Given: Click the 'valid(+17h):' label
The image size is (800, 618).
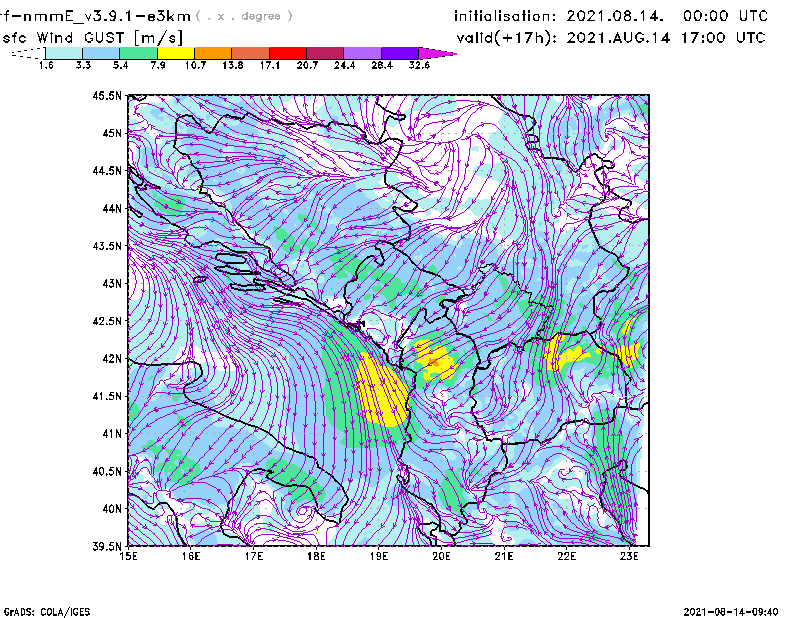Looking at the screenshot, I should tap(507, 38).
